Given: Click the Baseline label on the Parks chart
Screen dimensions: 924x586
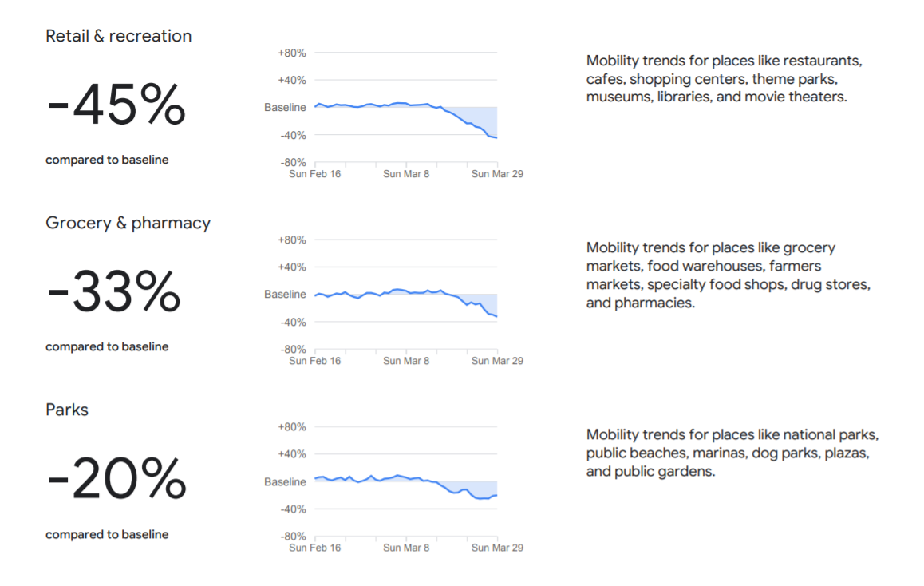Looking at the screenshot, I should [x=285, y=481].
